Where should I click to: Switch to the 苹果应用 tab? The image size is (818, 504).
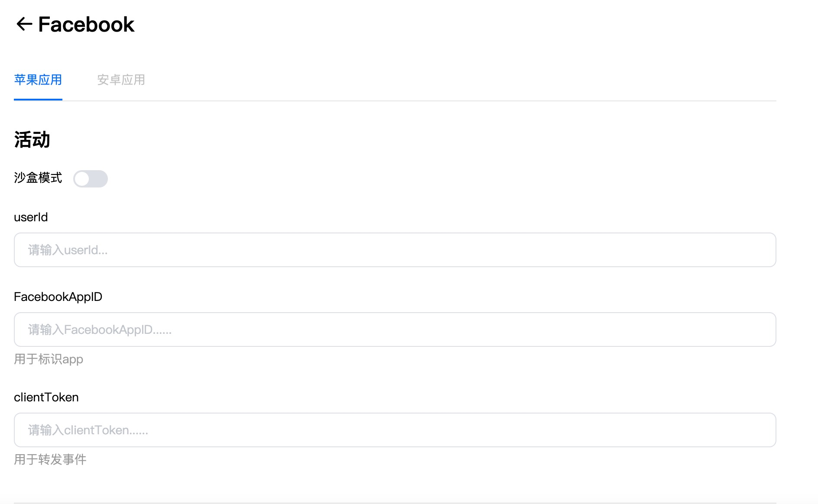coord(38,80)
